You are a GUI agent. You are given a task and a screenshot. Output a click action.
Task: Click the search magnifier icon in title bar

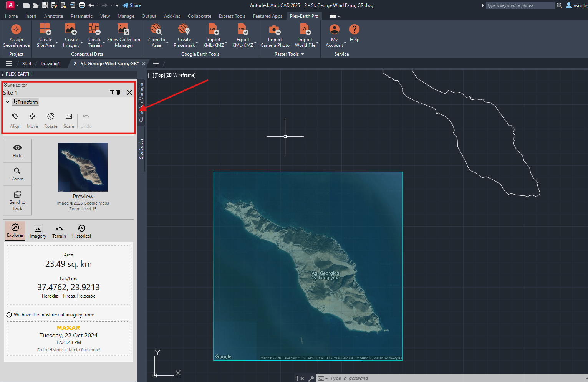pyautogui.click(x=560, y=5)
